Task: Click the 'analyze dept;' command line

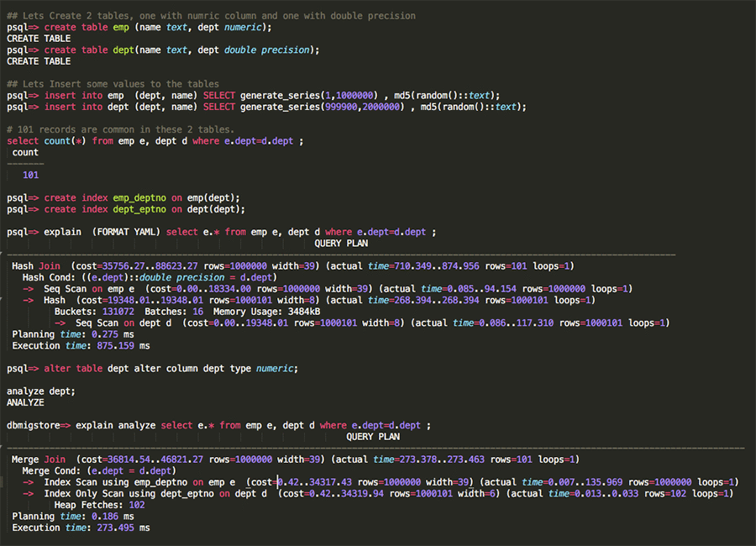Action: point(41,391)
